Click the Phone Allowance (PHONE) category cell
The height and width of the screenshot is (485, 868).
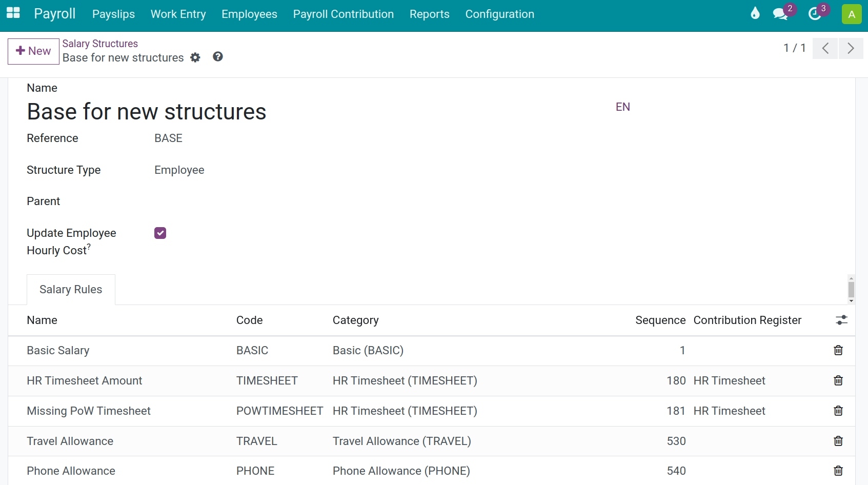coord(401,471)
